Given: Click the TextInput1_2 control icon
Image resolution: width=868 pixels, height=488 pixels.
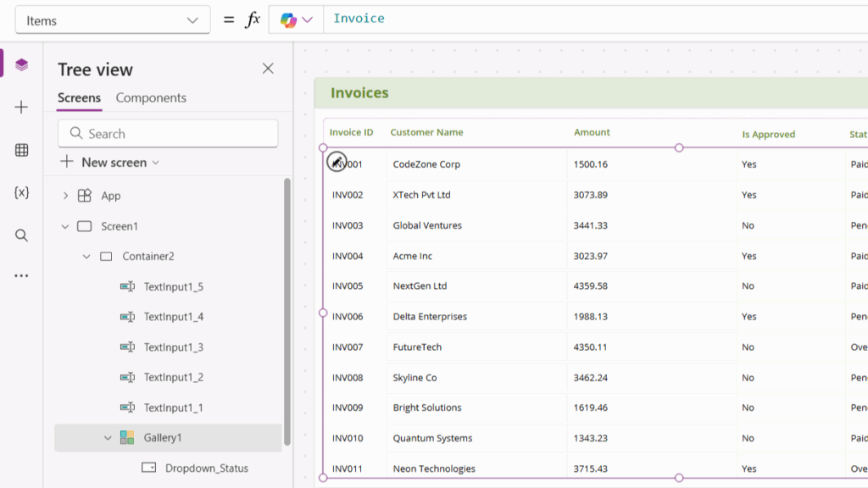Looking at the screenshot, I should click(x=127, y=377).
